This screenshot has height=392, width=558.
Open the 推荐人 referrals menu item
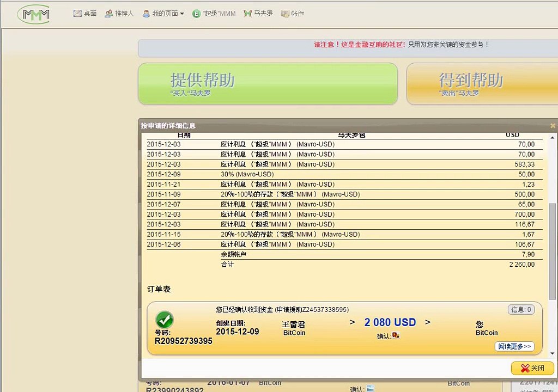[119, 14]
